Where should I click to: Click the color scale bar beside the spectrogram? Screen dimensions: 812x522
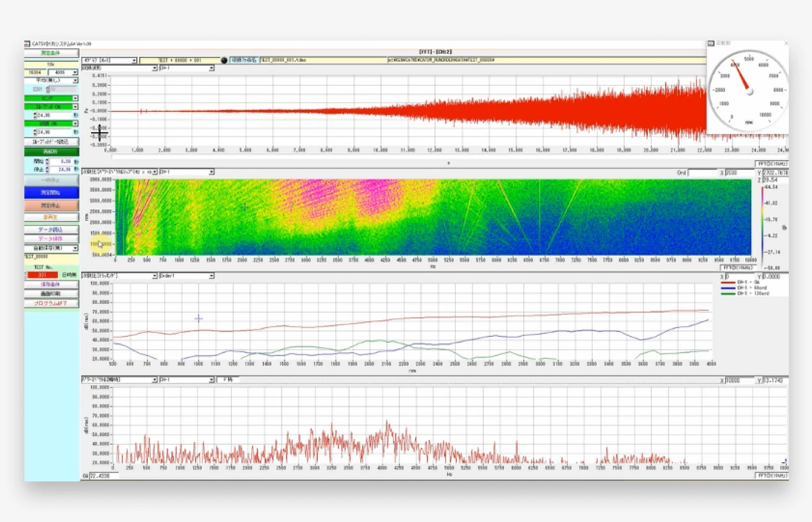pyautogui.click(x=762, y=226)
